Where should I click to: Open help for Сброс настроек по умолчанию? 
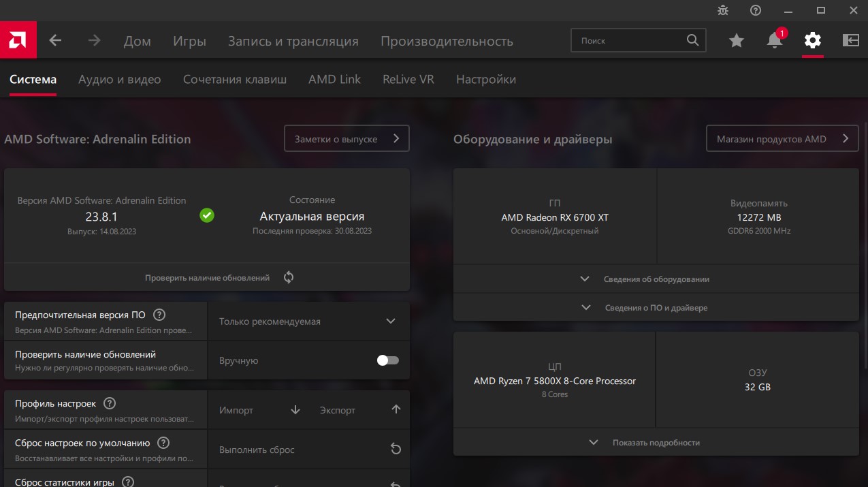point(163,443)
